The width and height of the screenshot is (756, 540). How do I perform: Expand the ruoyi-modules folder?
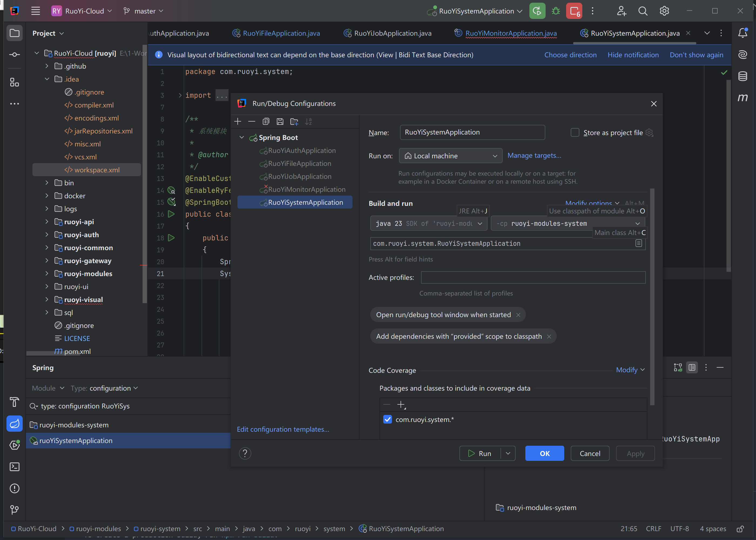click(47, 274)
